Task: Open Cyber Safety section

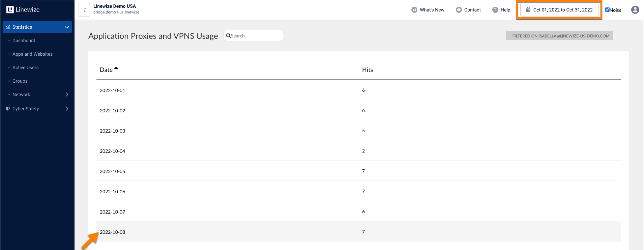Action: pos(26,109)
